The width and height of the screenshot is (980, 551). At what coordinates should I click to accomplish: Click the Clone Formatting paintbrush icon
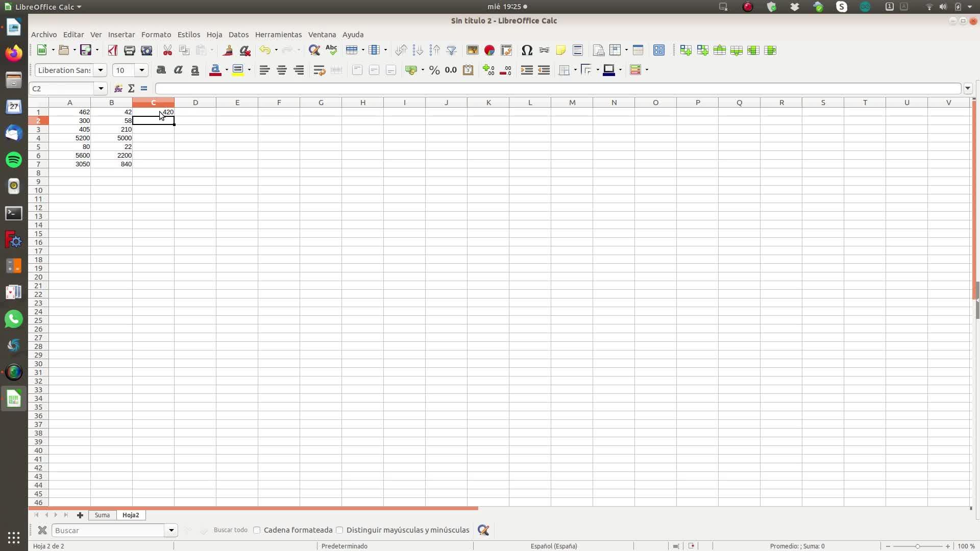click(228, 50)
